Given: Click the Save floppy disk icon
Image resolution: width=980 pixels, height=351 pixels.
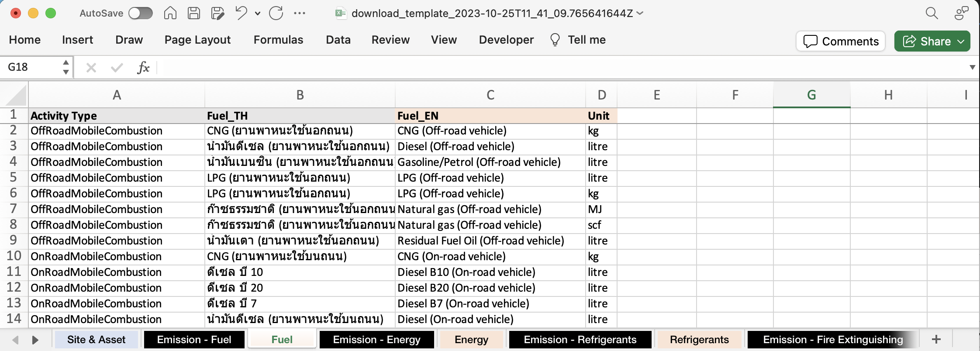Looking at the screenshot, I should click(x=193, y=14).
